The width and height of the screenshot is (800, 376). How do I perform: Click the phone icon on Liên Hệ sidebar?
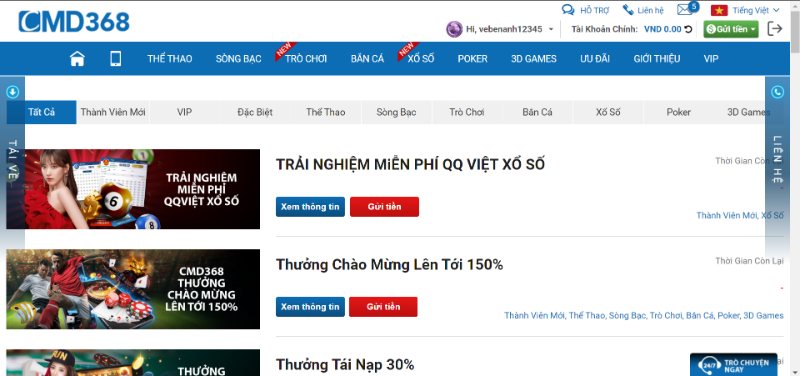(777, 92)
